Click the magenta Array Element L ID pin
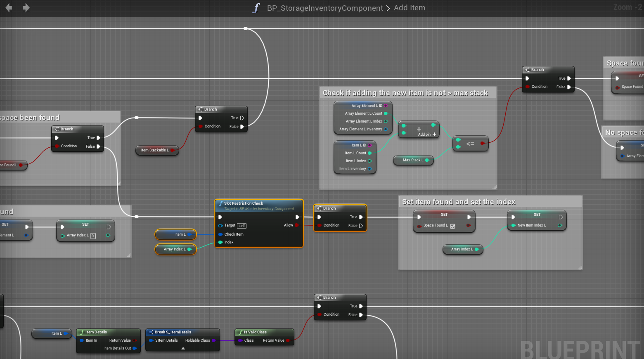This screenshot has height=359, width=644. [386, 106]
